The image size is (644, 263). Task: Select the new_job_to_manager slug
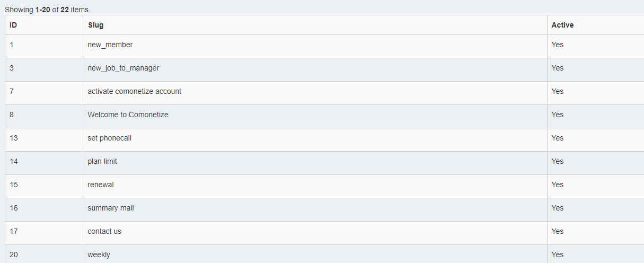point(123,68)
